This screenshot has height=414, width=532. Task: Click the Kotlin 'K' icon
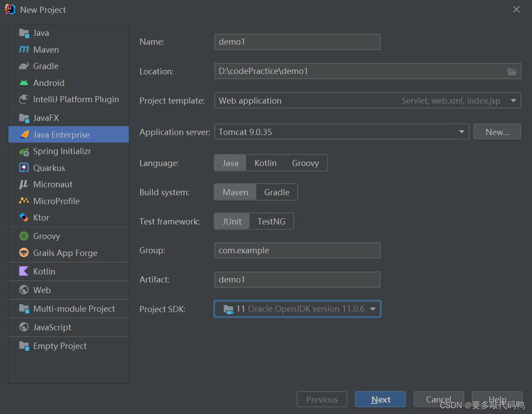pyautogui.click(x=24, y=271)
